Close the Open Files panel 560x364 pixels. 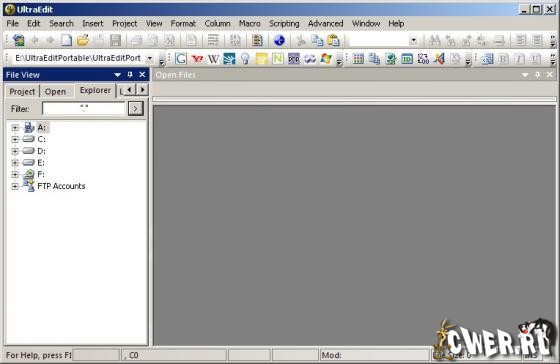(x=550, y=75)
